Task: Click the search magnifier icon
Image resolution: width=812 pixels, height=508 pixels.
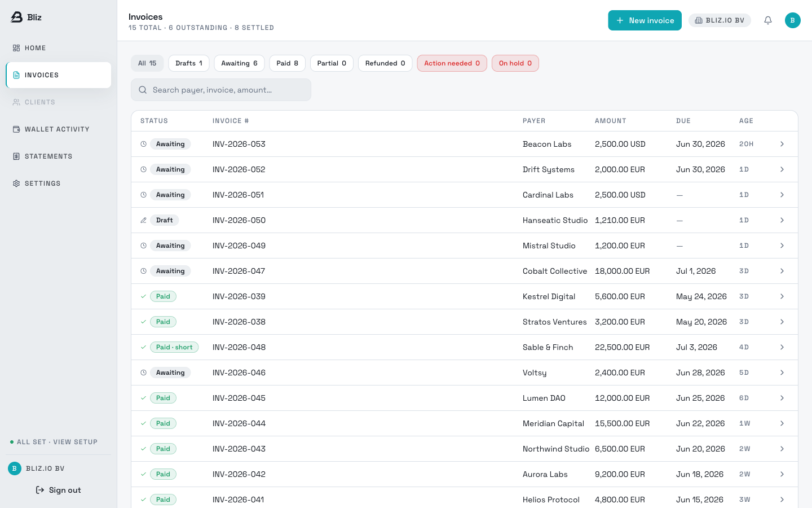Action: 143,90
